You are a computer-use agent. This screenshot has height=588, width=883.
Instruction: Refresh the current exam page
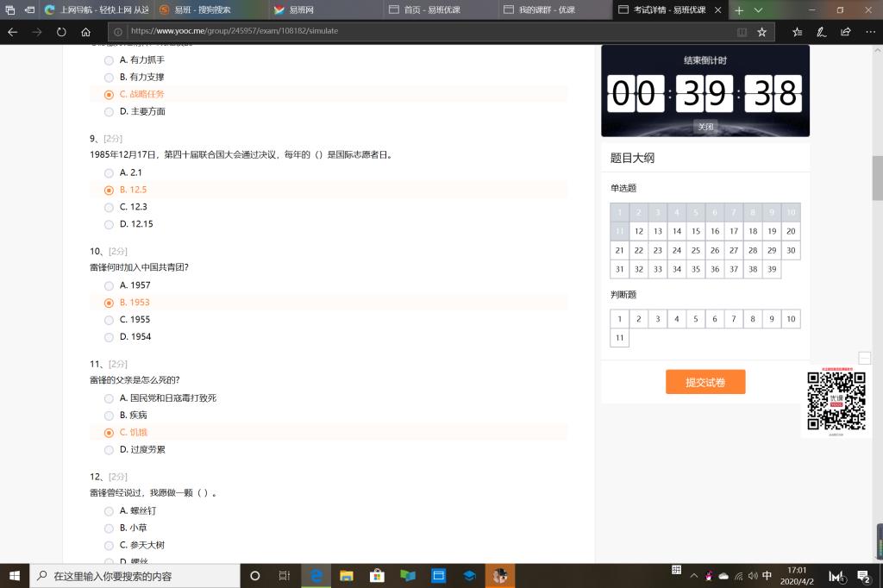click(61, 32)
